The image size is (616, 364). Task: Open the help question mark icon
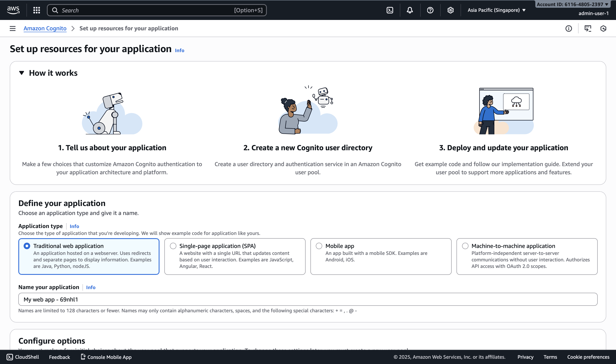[430, 10]
